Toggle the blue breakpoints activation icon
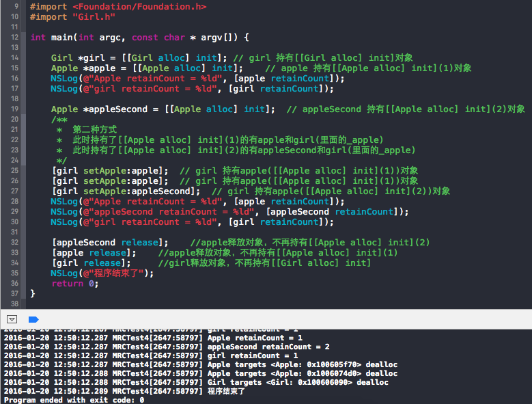Screen dimensions: 532x404 tap(33, 319)
